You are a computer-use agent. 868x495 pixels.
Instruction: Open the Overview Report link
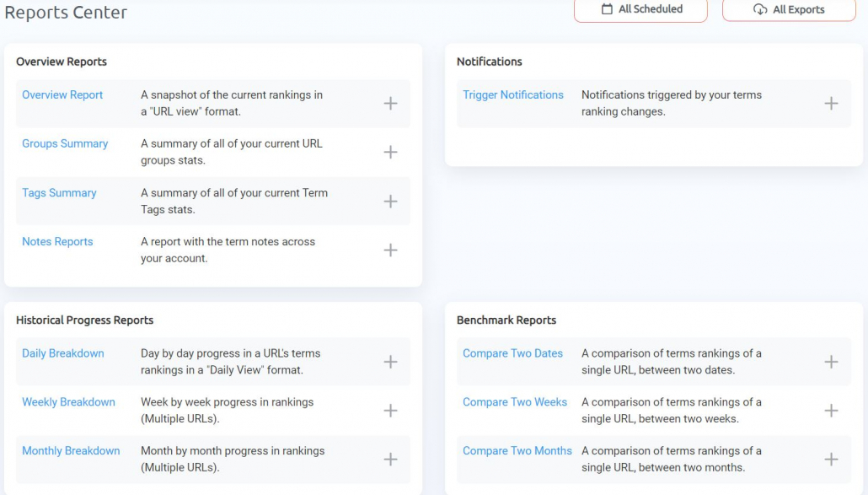click(62, 94)
